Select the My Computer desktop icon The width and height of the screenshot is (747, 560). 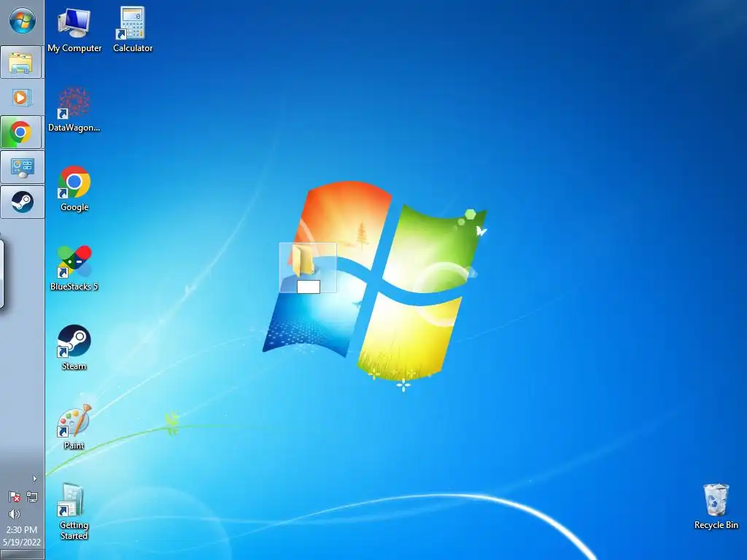[x=74, y=30]
